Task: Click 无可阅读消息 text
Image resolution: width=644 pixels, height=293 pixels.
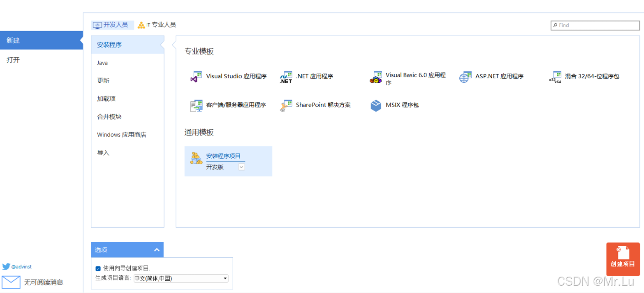Action: tap(43, 282)
